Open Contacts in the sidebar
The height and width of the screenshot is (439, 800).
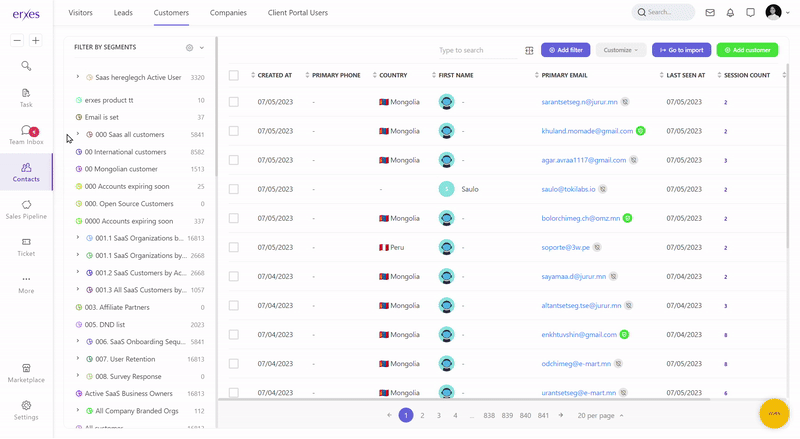[26, 172]
